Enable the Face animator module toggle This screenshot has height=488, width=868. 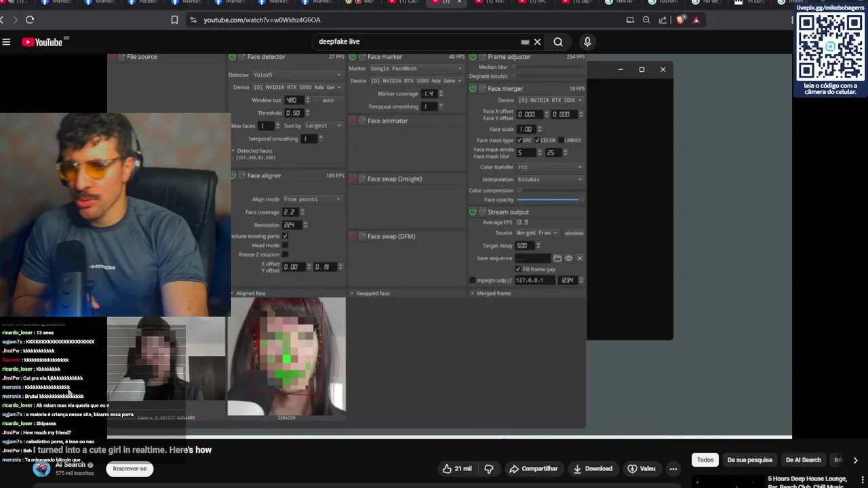[x=353, y=121]
